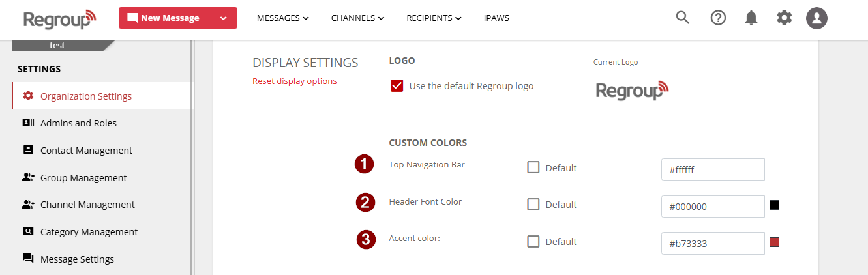Check Default for Accent color
Screen dimensions: 868x275
coord(533,242)
